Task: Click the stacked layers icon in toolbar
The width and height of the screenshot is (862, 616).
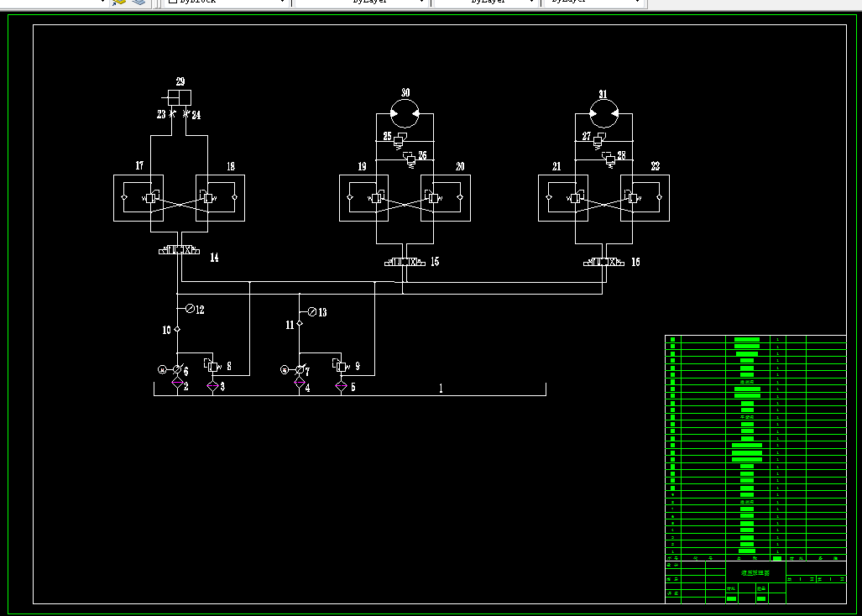Action: coord(138,3)
